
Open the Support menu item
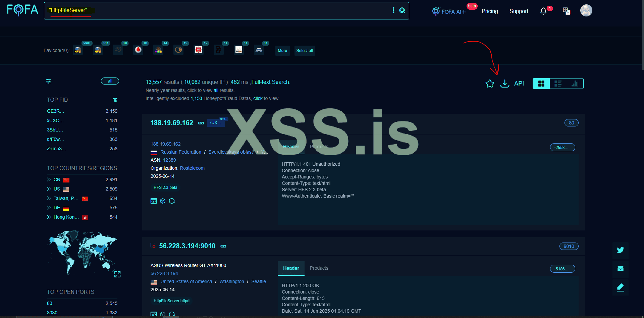519,11
